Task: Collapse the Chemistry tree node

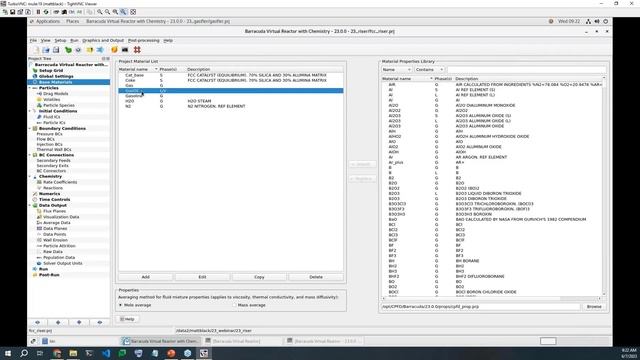Action: pyautogui.click(x=30, y=176)
